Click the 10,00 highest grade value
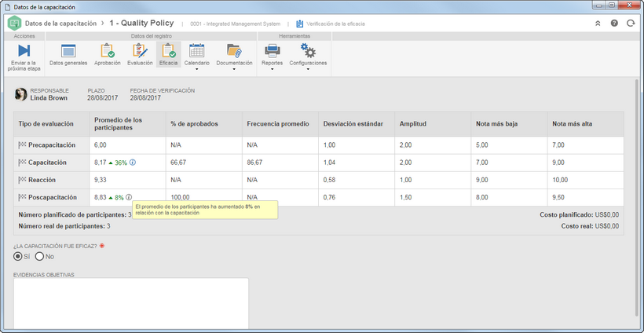 coord(560,180)
